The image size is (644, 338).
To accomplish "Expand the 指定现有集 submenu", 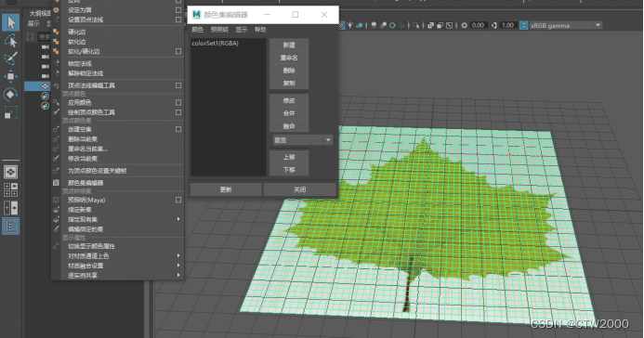I will (x=178, y=219).
